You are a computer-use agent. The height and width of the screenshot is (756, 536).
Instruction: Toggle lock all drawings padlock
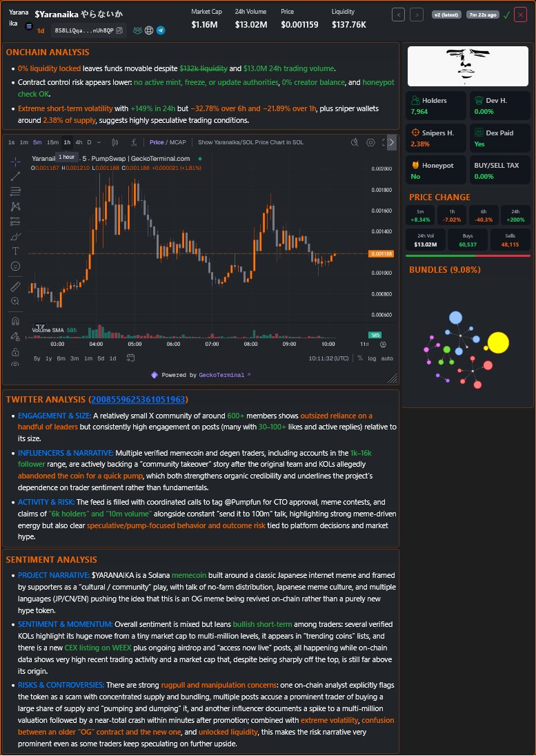(15, 352)
